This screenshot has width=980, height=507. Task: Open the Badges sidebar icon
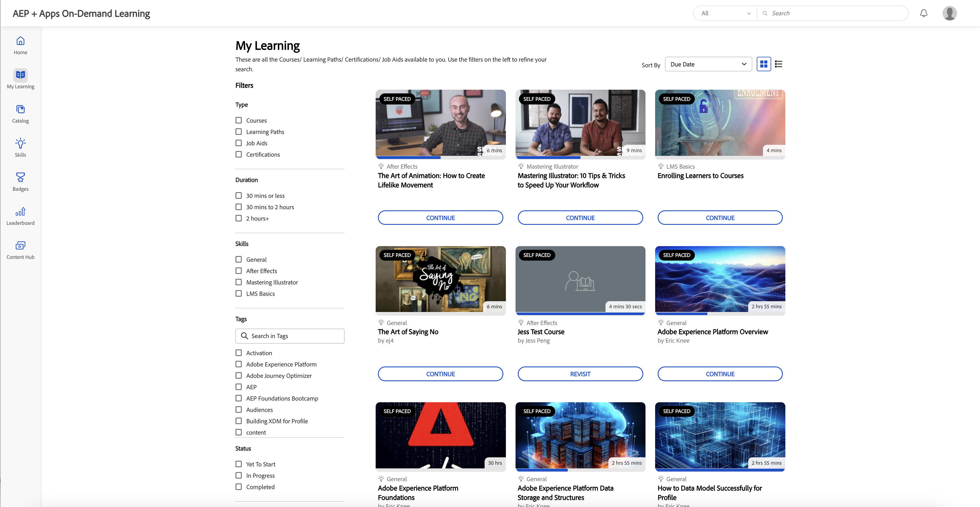click(20, 177)
